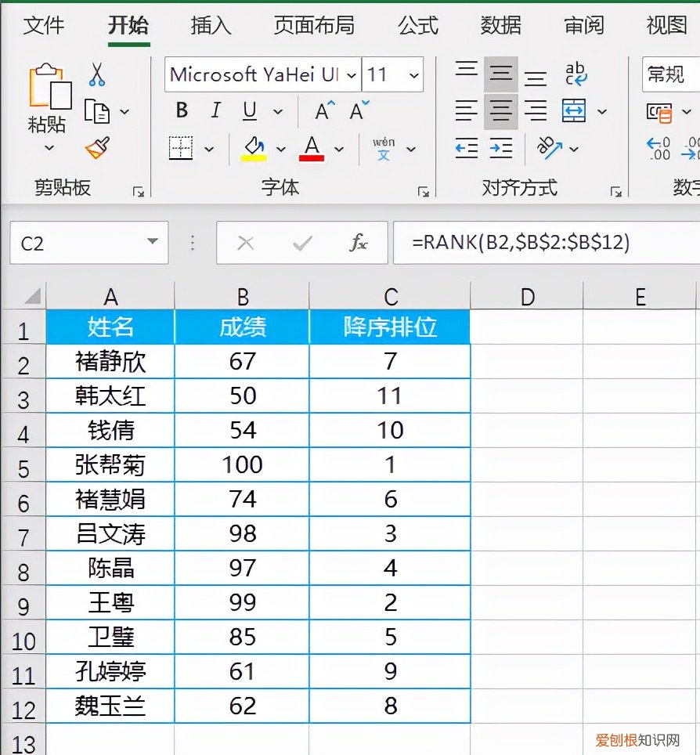Expand merge cells dropdown arrow
The width and height of the screenshot is (700, 755).
602,112
